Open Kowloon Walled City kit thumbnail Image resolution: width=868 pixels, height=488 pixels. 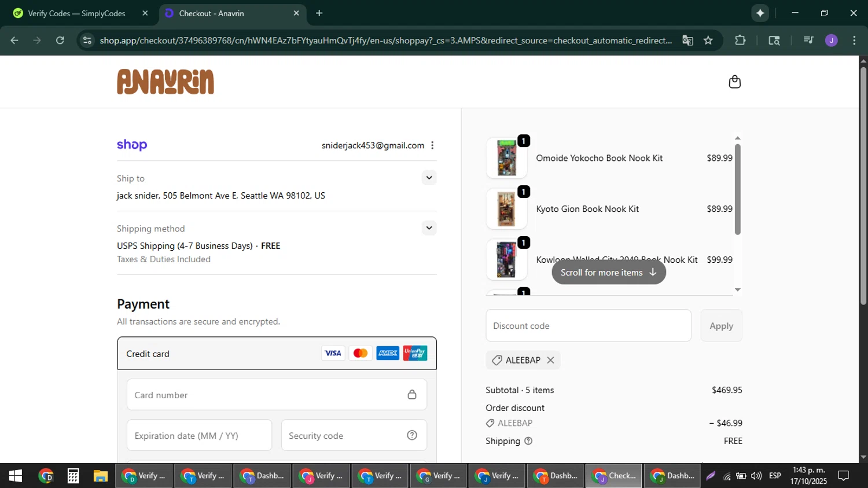point(506,260)
